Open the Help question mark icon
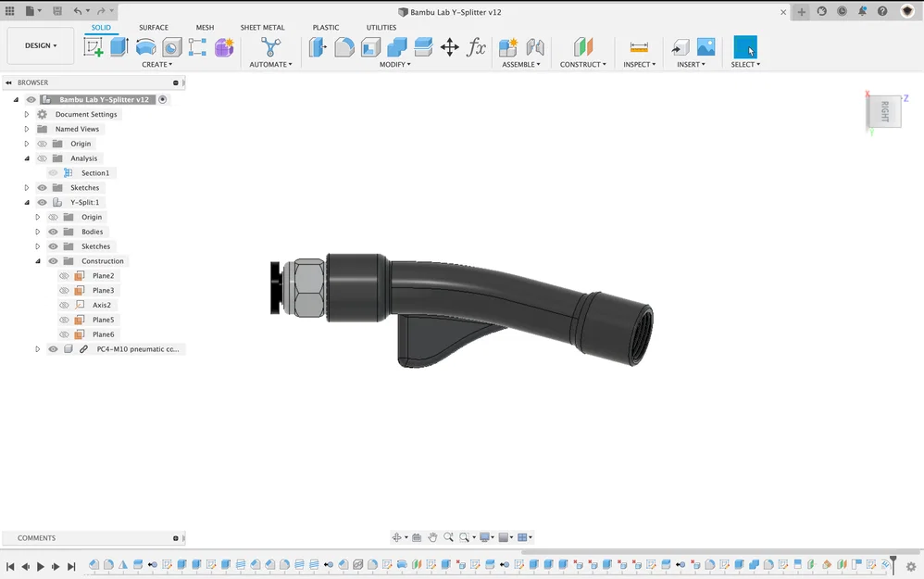This screenshot has width=924, height=579. pyautogui.click(x=882, y=11)
